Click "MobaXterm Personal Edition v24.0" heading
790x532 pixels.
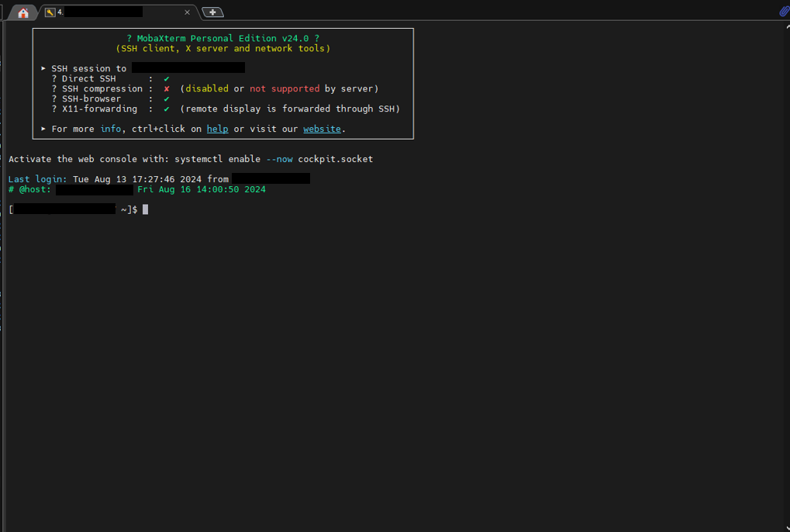[x=223, y=38]
